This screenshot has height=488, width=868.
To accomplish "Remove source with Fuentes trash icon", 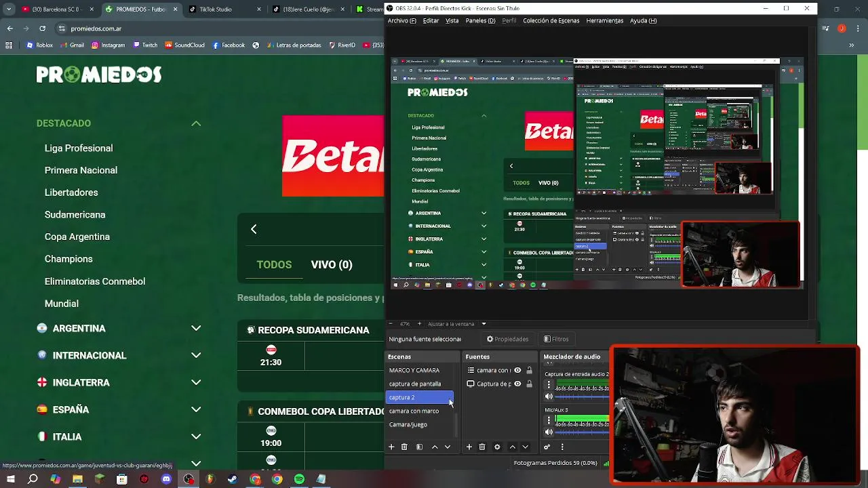I will point(482,447).
